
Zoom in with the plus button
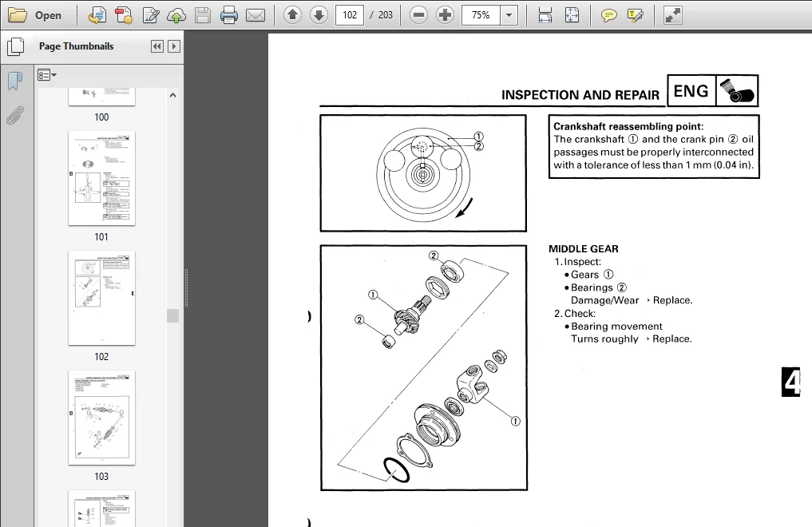click(445, 15)
